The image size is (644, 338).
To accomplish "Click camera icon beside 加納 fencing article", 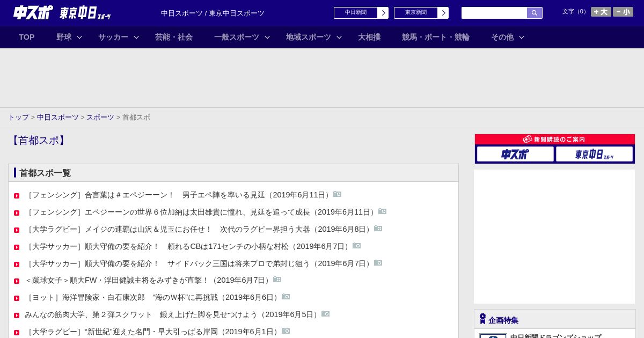I will 382,211.
